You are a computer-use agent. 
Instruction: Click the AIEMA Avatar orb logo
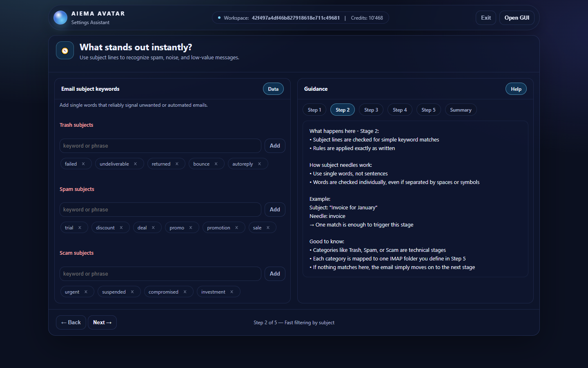click(x=60, y=18)
